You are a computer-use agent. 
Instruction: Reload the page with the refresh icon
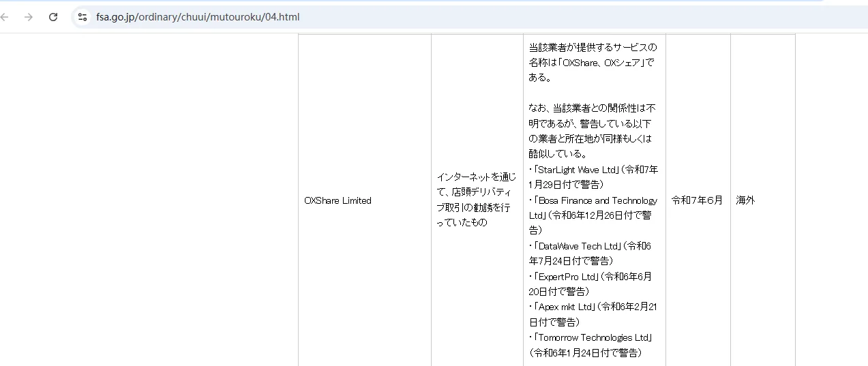click(53, 17)
